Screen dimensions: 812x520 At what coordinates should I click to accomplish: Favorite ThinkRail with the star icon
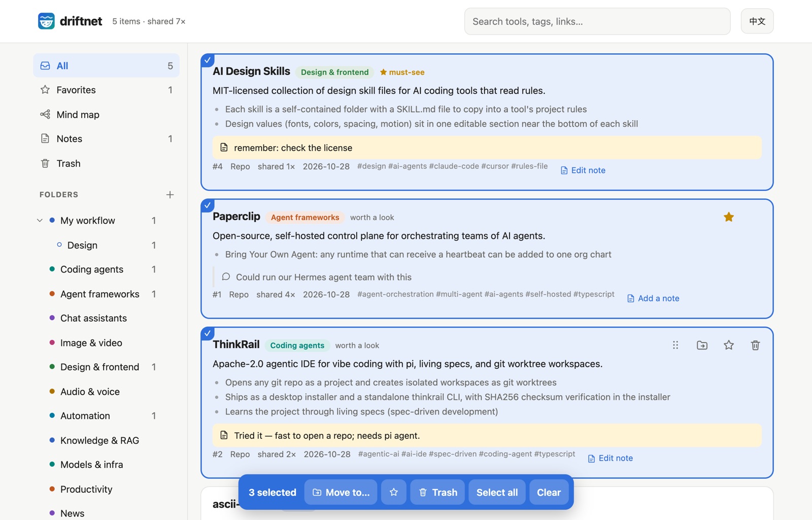(729, 345)
